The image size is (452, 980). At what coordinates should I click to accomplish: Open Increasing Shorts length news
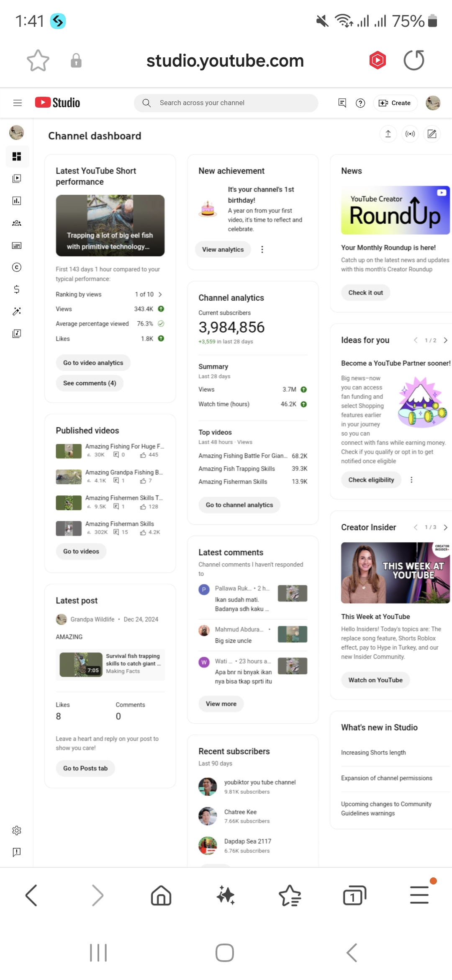pyautogui.click(x=373, y=753)
